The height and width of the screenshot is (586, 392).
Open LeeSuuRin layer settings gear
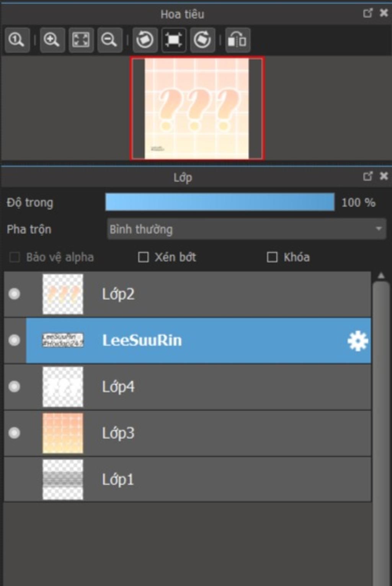pos(358,341)
